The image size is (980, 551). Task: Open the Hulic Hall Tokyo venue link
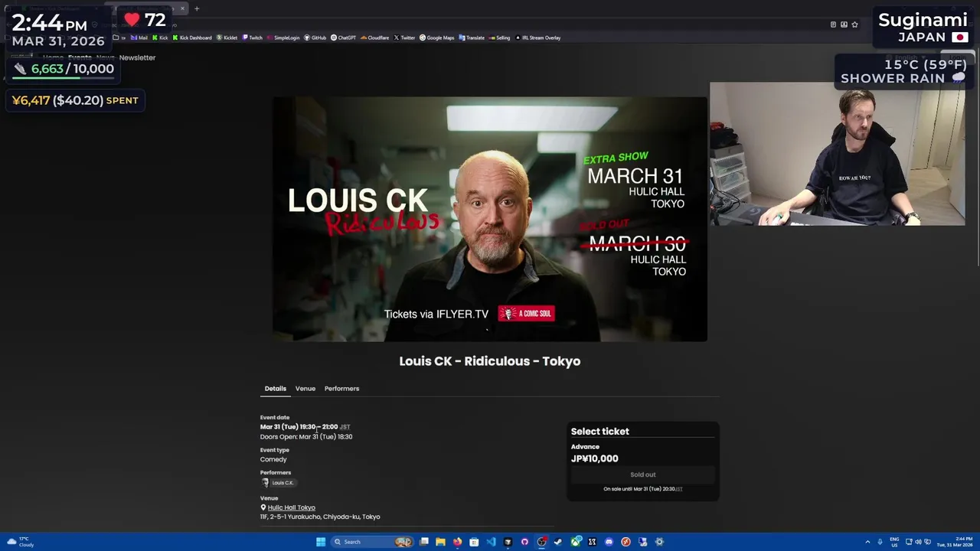click(291, 507)
